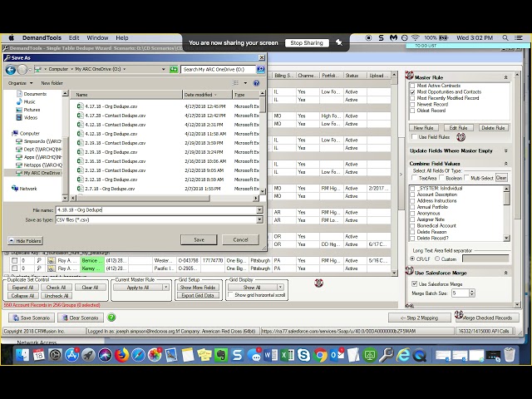
Task: Open the blue help icon in Save As toolbar
Action: click(x=257, y=83)
